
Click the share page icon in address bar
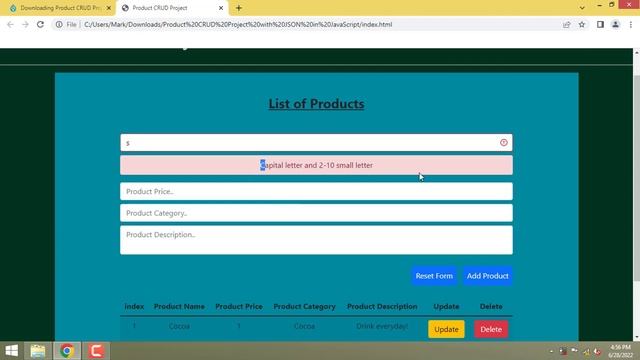tap(567, 24)
